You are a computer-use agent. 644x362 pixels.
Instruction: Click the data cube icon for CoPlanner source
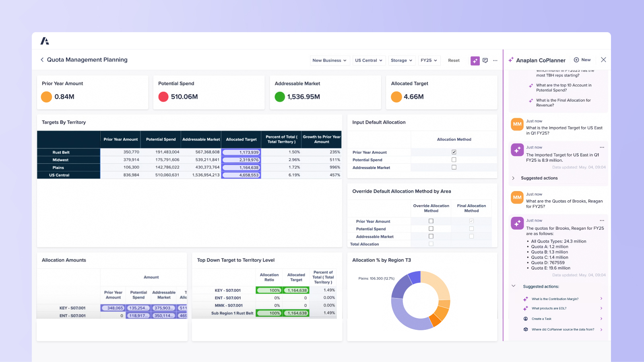click(526, 329)
